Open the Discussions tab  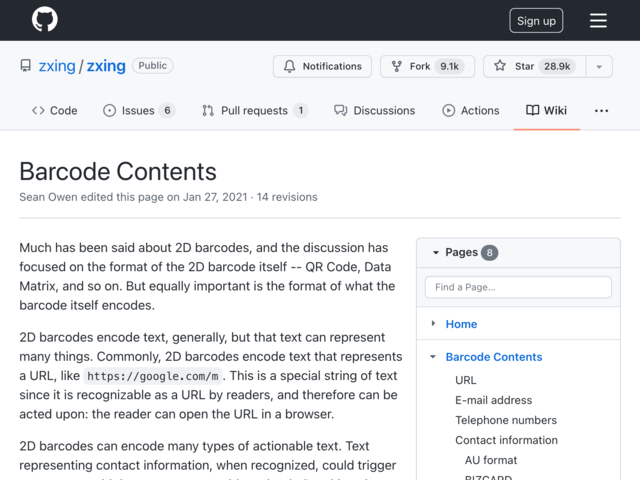[x=374, y=111]
